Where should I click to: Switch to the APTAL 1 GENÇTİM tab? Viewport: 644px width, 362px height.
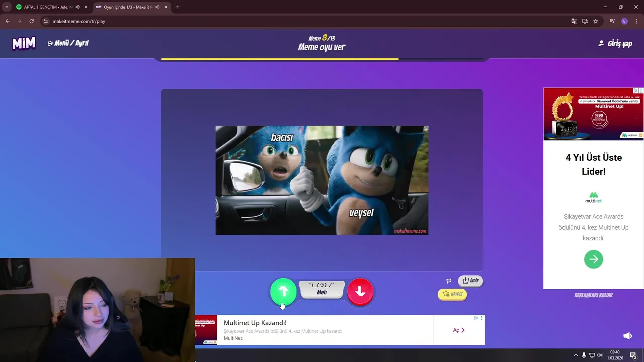pyautogui.click(x=44, y=7)
